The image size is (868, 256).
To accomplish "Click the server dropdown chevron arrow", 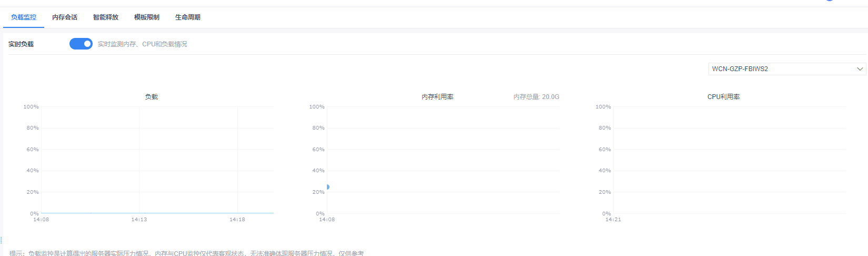I will (x=860, y=69).
